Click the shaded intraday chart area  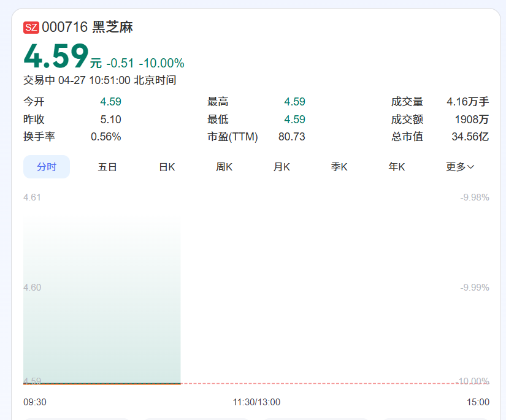click(102, 300)
